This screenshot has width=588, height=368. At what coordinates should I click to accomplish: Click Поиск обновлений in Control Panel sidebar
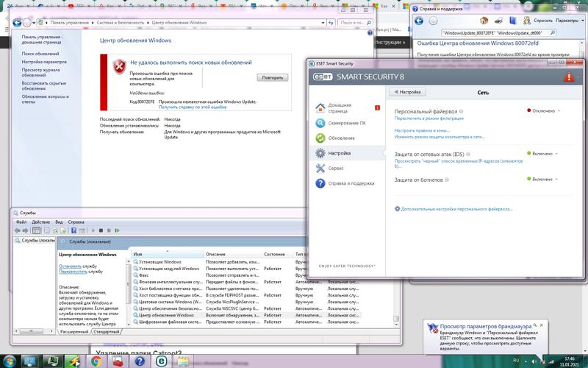click(x=40, y=54)
